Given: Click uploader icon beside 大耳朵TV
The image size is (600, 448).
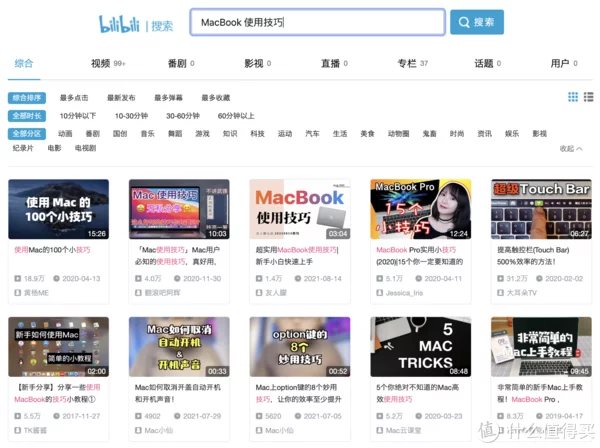Looking at the screenshot, I should (x=496, y=292).
